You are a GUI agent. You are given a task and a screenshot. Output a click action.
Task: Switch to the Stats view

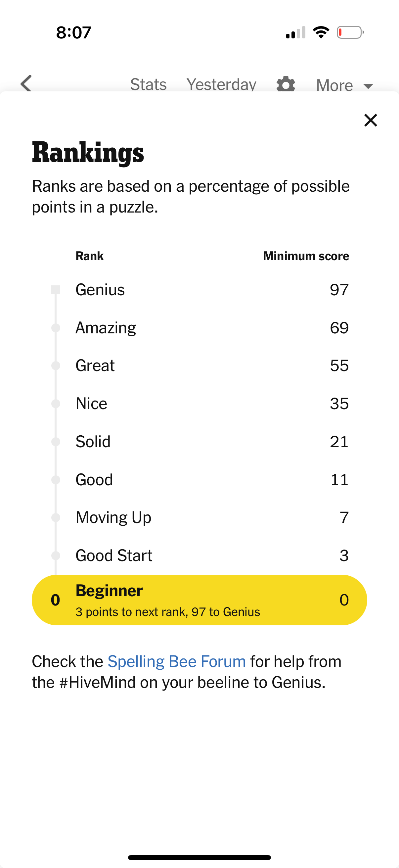click(x=148, y=84)
